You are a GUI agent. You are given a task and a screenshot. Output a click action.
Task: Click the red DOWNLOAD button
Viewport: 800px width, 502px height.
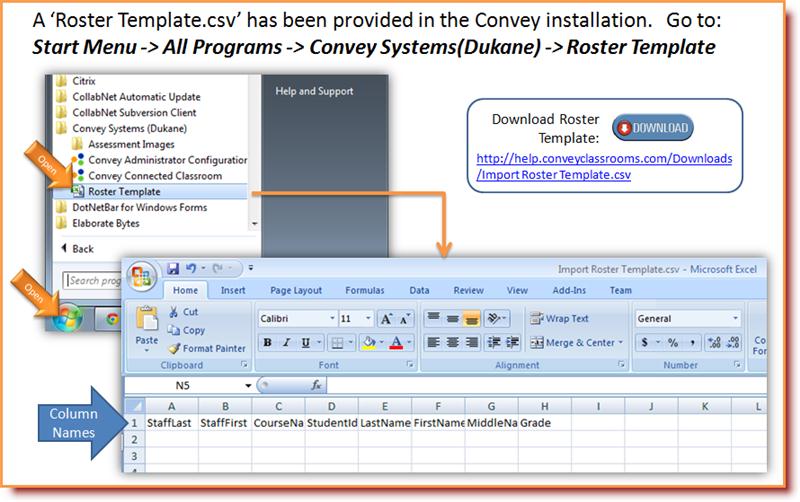pyautogui.click(x=653, y=128)
